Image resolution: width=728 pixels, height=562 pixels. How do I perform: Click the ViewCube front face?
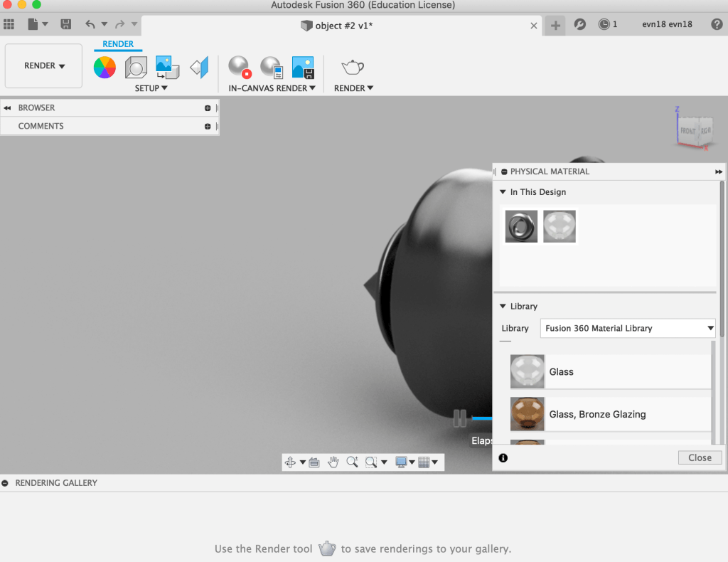click(x=687, y=132)
